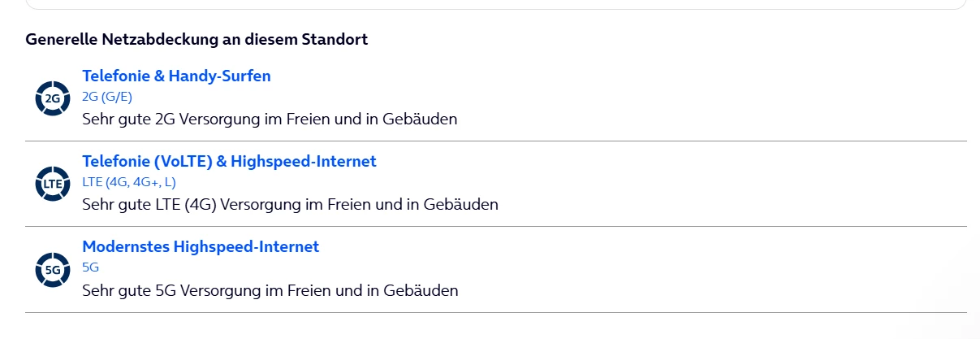
Task: Click "Highspeed-Internet" in the VoLTE link title
Action: (304, 161)
